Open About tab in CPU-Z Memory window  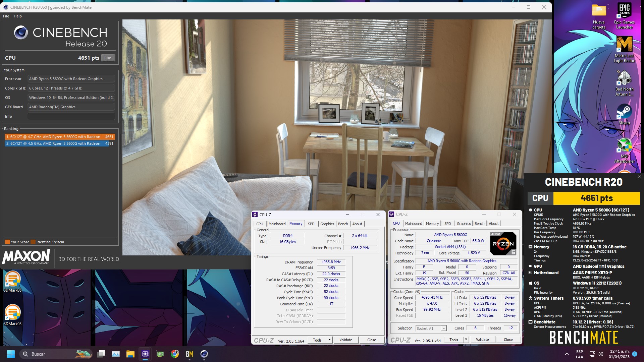point(357,224)
